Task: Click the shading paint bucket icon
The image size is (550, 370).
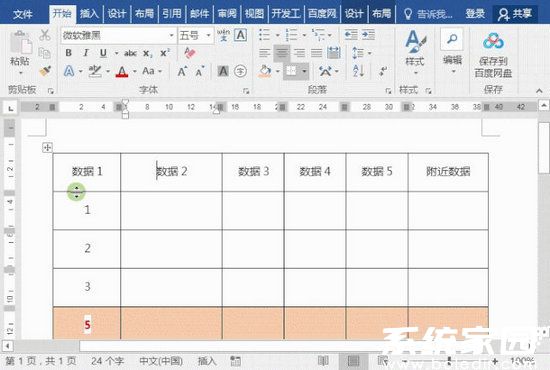Action: click(x=265, y=71)
